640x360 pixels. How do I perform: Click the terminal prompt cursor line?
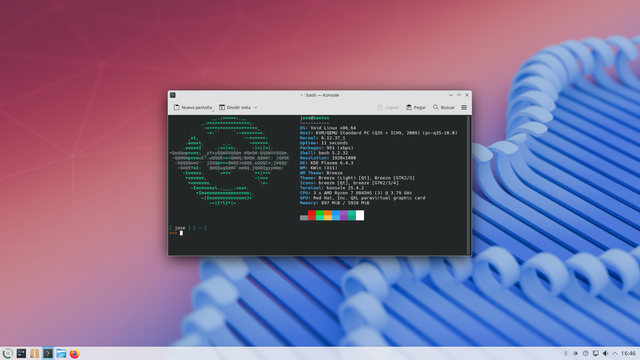(176, 233)
